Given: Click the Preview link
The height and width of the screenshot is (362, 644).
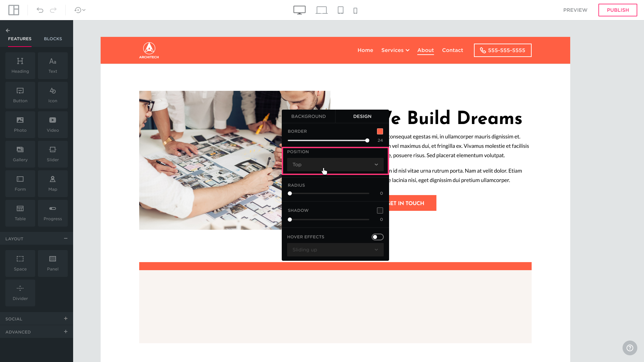Looking at the screenshot, I should pos(575,10).
